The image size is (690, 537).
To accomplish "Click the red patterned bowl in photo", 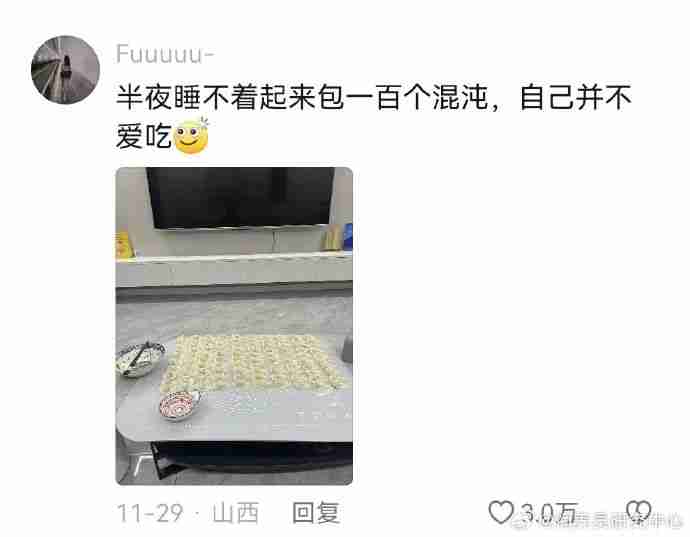I will [180, 405].
